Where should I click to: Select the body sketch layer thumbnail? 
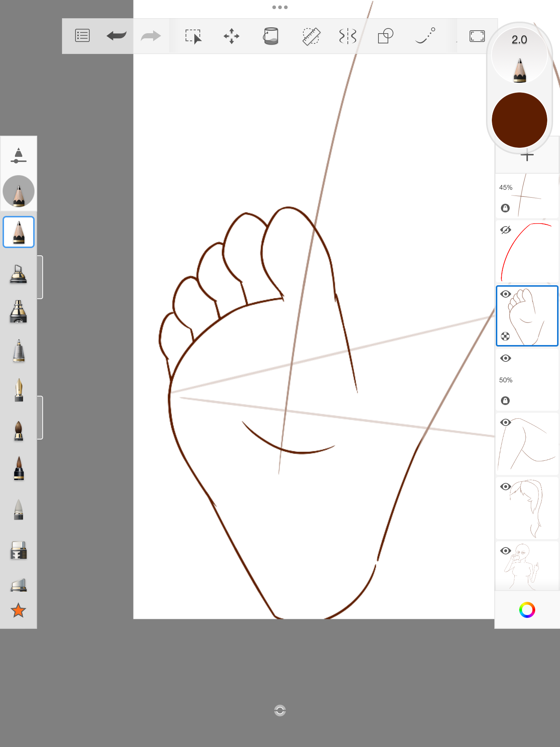(x=527, y=566)
